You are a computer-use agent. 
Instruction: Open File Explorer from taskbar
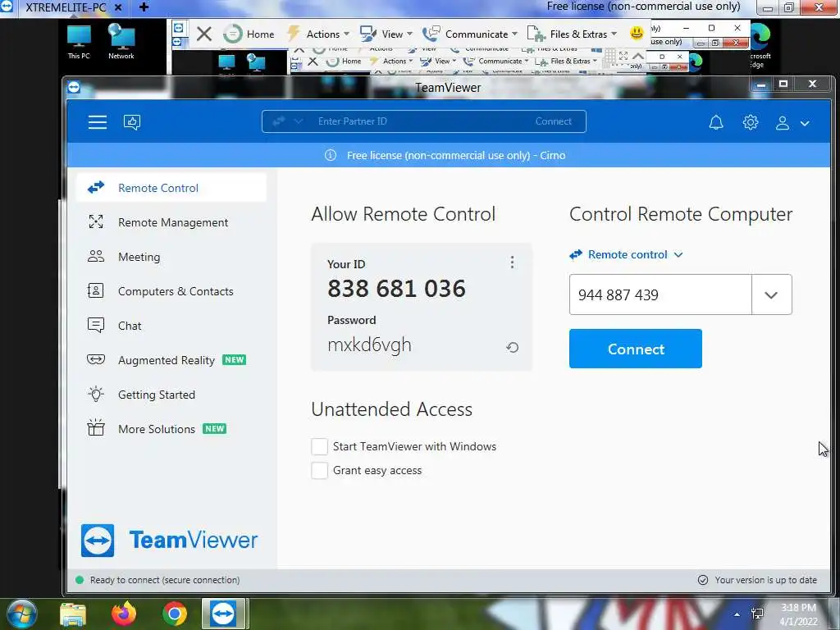coord(73,614)
